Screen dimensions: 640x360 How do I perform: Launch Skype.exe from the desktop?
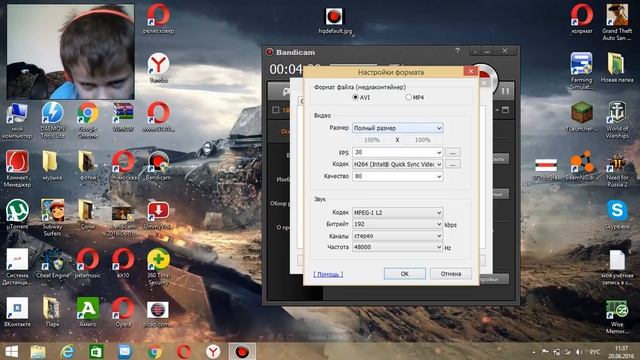coord(617,215)
